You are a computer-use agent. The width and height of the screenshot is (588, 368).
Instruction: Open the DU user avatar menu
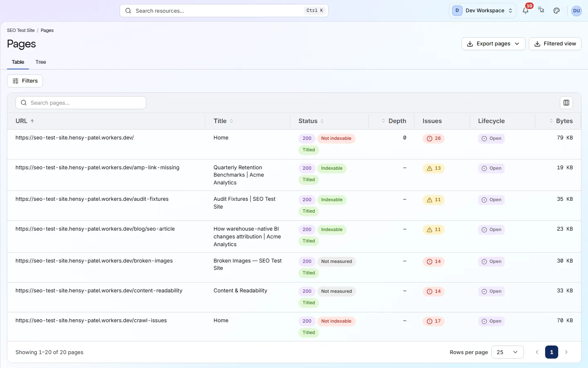(x=576, y=11)
